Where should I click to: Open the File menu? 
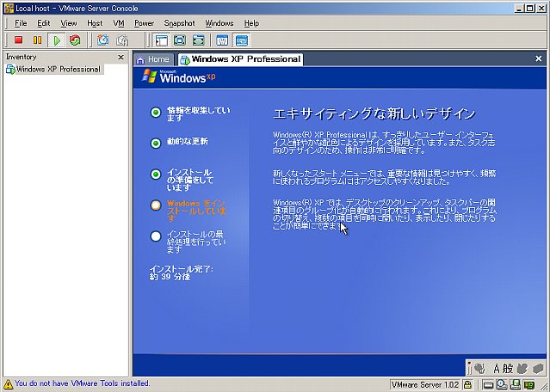[x=21, y=23]
